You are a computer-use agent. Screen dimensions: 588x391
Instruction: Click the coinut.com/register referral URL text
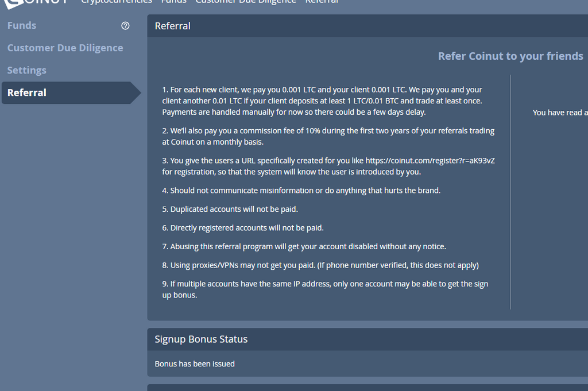(x=430, y=161)
